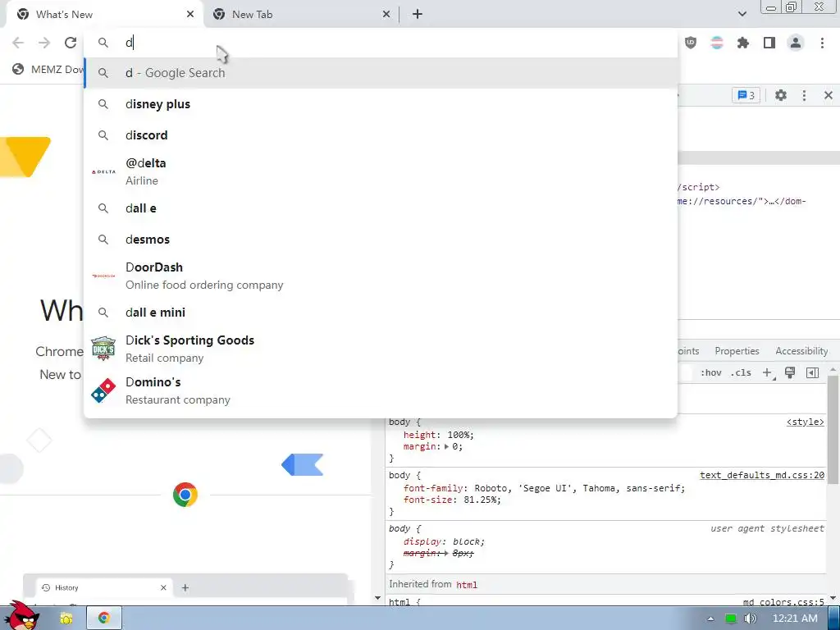Viewport: 840px width, 630px height.
Task: Click the height: 100% declaration
Action: point(438,435)
